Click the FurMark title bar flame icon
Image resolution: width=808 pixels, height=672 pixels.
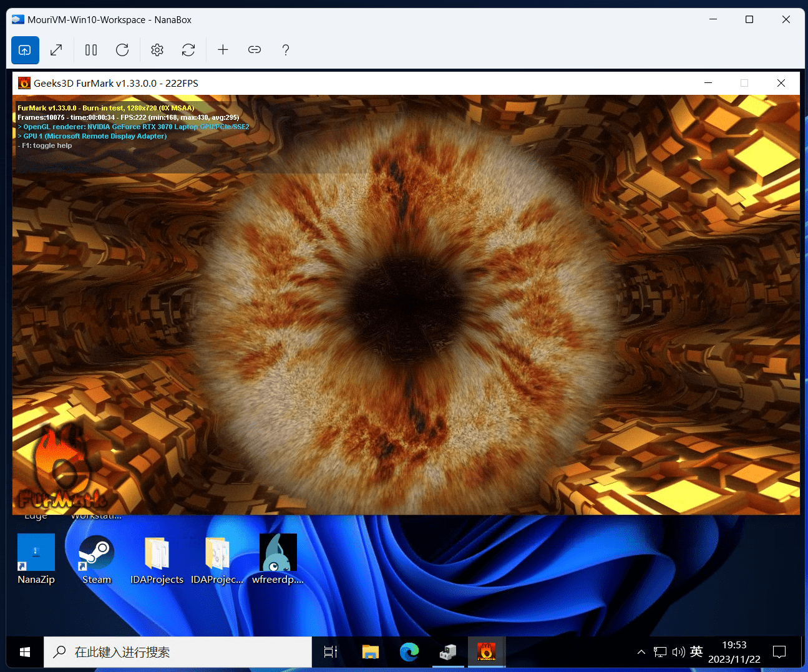tap(24, 83)
